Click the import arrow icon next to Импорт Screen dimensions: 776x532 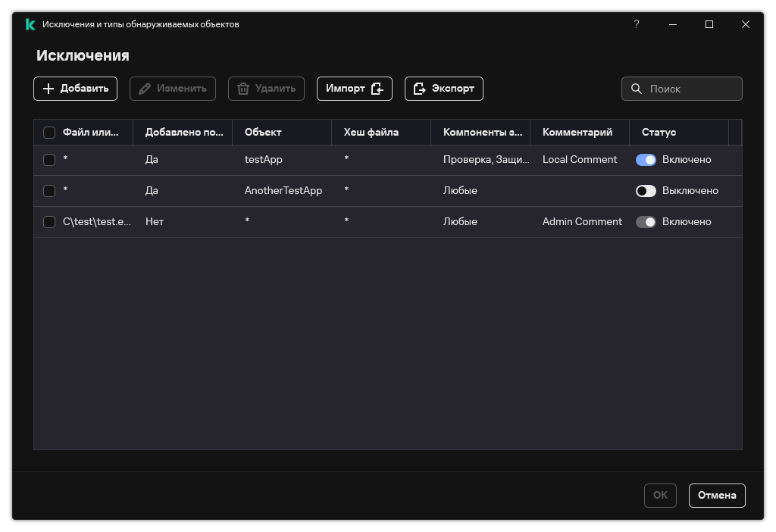pos(377,89)
